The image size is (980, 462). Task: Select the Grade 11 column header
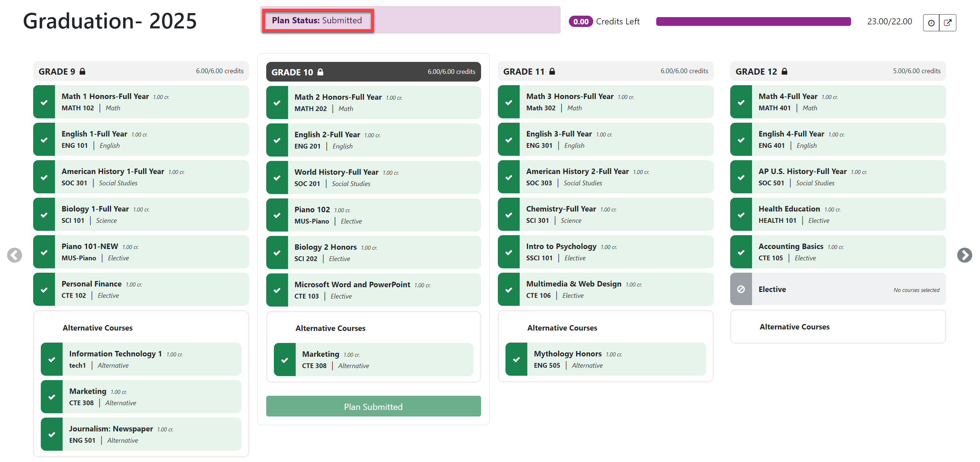pos(605,71)
